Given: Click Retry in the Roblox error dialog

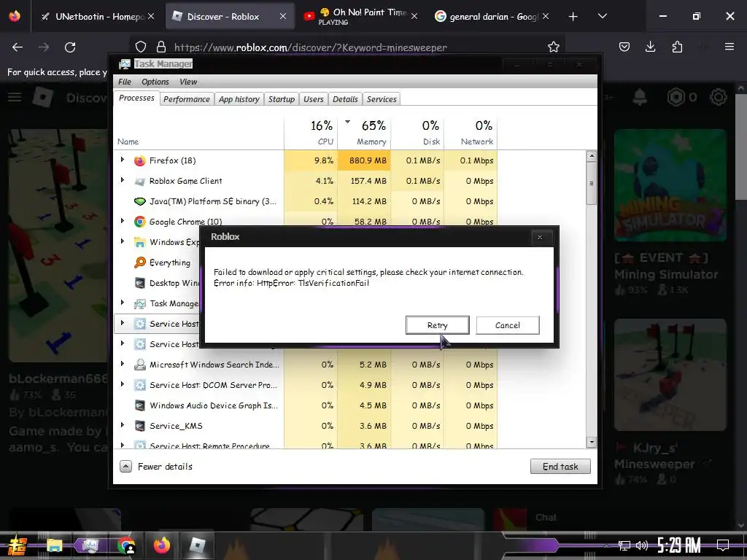Looking at the screenshot, I should click(438, 325).
